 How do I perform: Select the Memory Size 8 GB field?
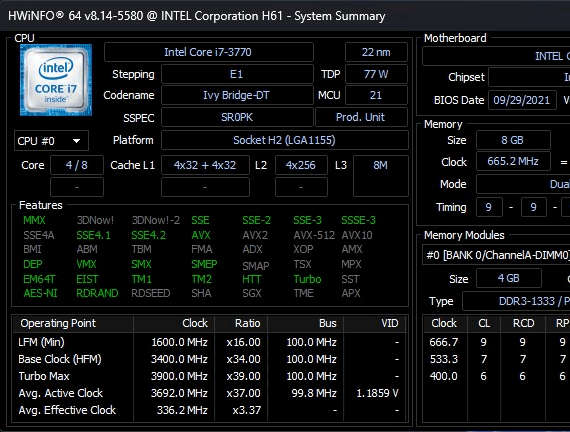513,140
